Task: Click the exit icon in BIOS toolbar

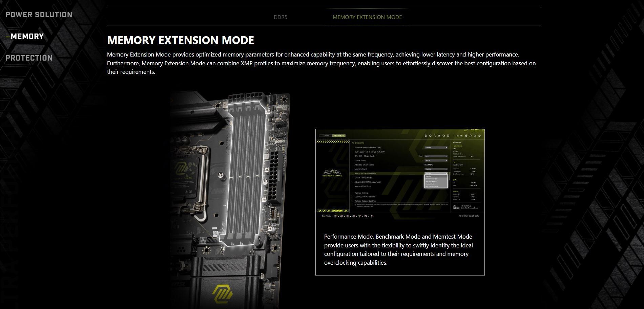Action: [479, 136]
